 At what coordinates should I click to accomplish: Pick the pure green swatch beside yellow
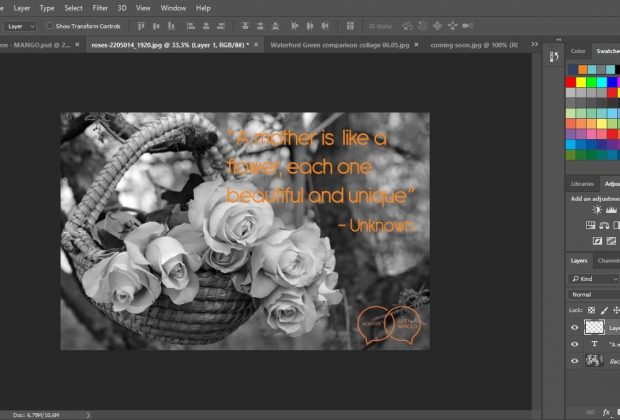591,82
